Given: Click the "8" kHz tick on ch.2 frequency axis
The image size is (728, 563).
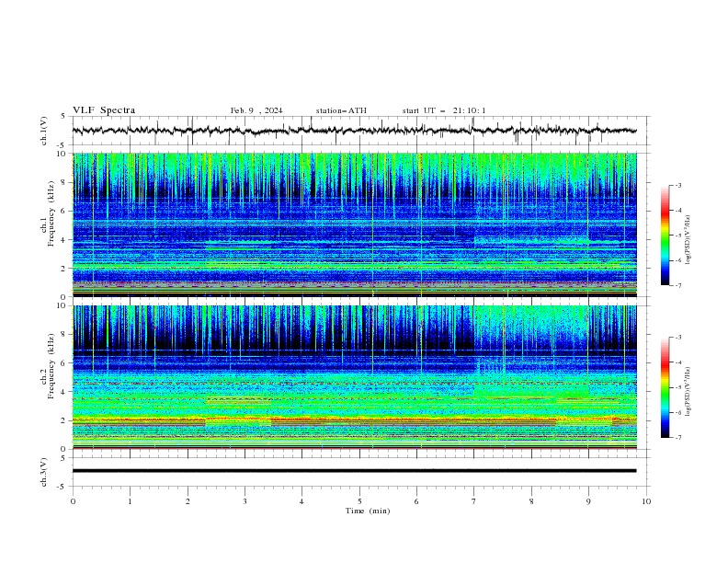Looking at the screenshot, I should coord(65,335).
